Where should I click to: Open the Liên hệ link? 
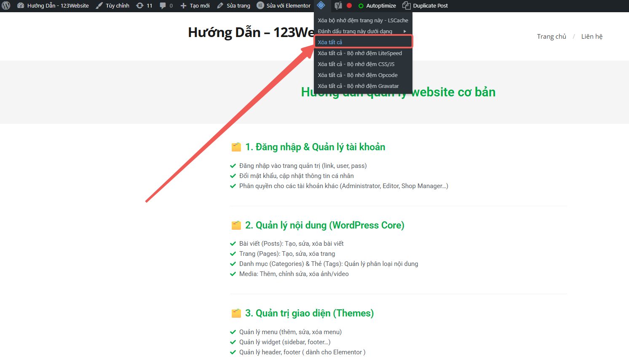coord(592,37)
